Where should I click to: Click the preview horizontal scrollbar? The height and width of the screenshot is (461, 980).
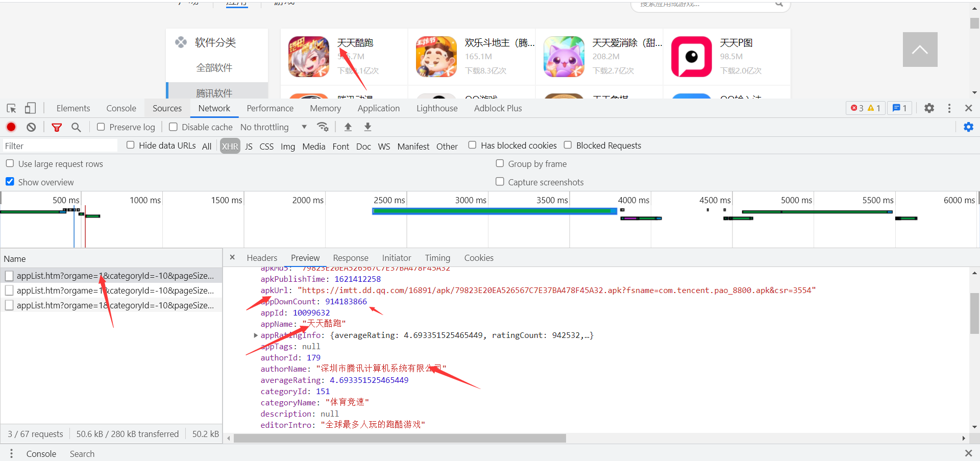(x=400, y=438)
